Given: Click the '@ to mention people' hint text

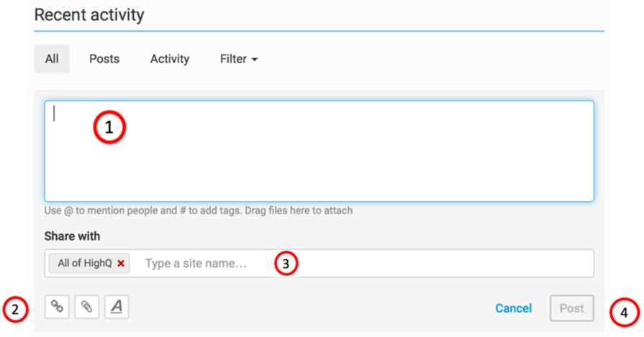Looking at the screenshot, I should pyautogui.click(x=198, y=211).
